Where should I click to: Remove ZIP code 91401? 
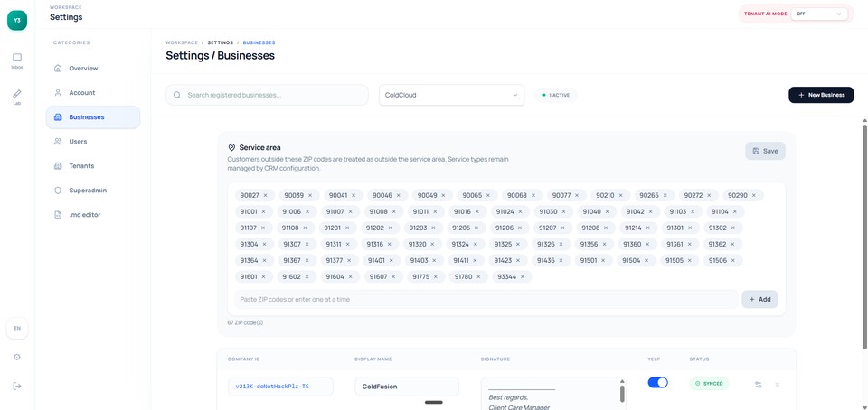tap(391, 260)
